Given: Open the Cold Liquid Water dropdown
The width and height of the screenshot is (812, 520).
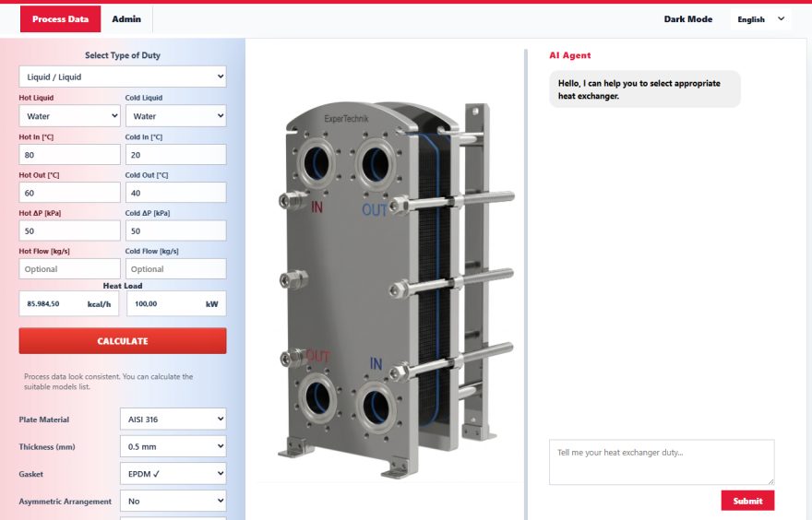Looking at the screenshot, I should pos(175,116).
